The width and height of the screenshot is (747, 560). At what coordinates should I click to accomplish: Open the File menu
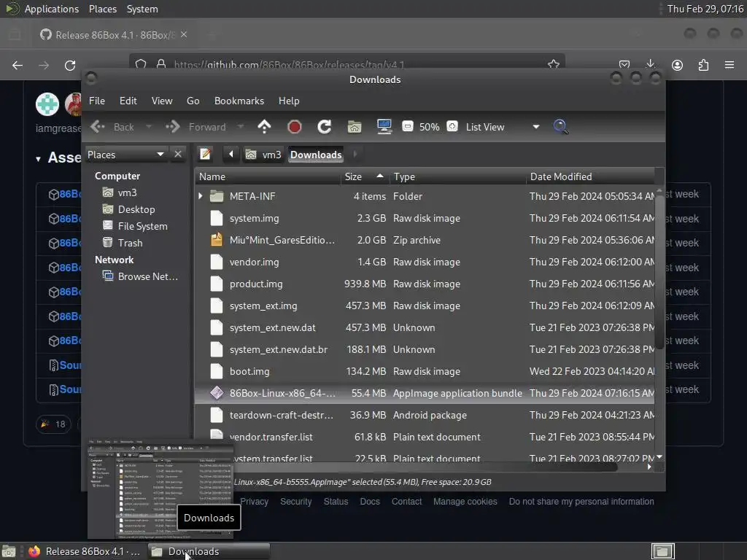click(x=97, y=101)
